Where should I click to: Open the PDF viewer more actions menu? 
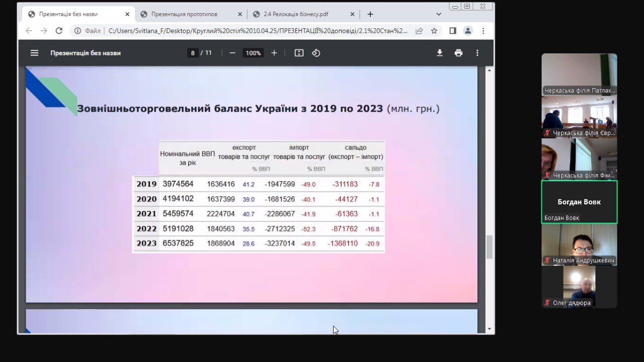point(477,53)
